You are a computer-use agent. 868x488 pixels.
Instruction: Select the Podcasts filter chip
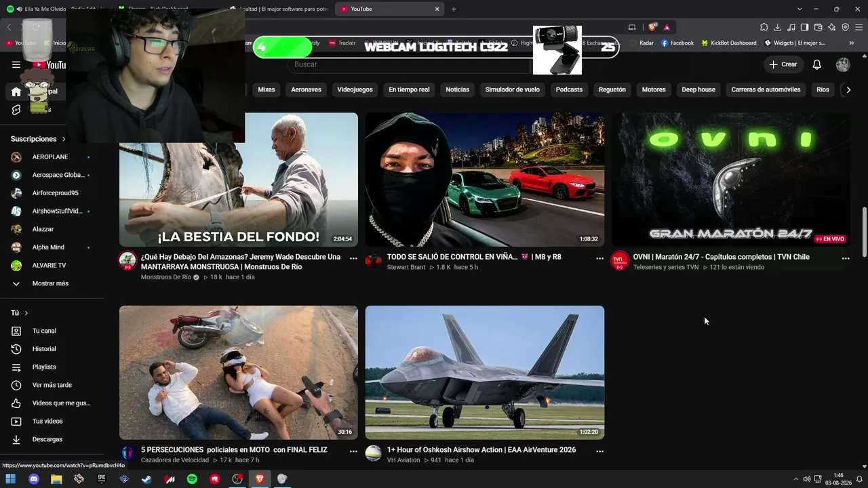(569, 89)
